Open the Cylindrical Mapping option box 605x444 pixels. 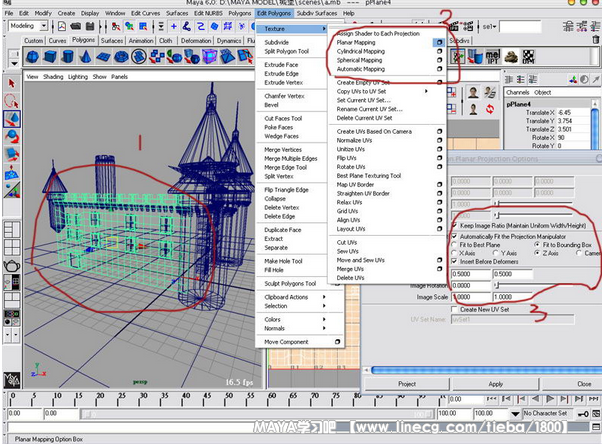pyautogui.click(x=439, y=51)
